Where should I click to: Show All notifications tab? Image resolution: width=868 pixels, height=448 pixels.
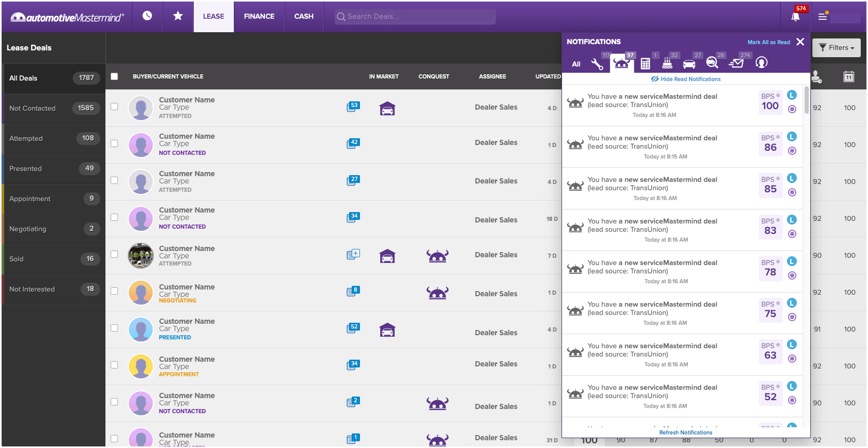pos(576,64)
